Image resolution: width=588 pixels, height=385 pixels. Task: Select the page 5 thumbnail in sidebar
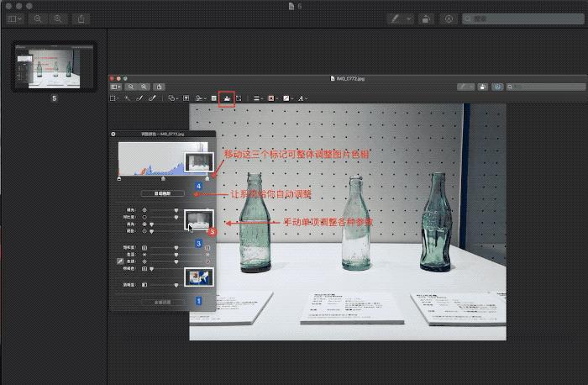(x=53, y=67)
